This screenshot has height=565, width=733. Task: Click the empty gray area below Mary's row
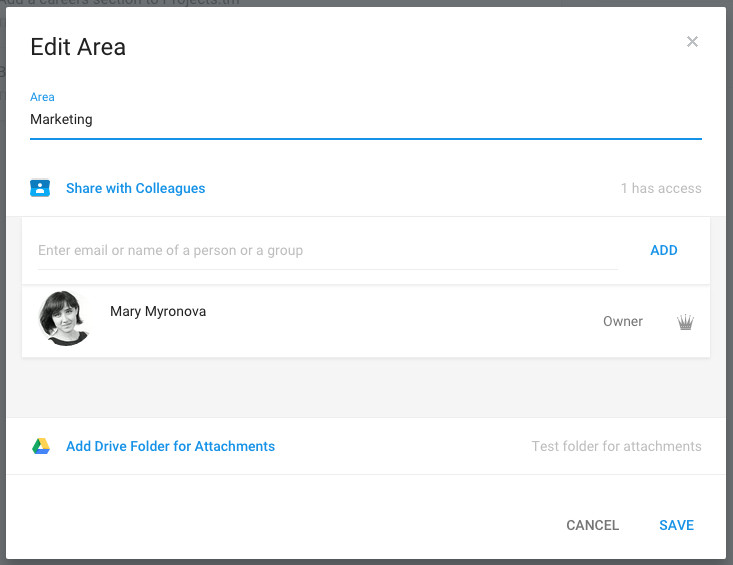[365, 386]
